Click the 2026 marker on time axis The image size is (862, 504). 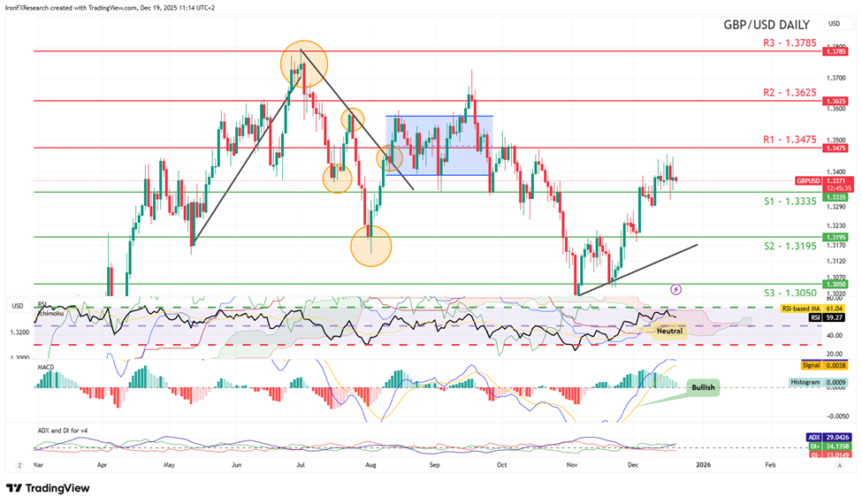(x=702, y=463)
